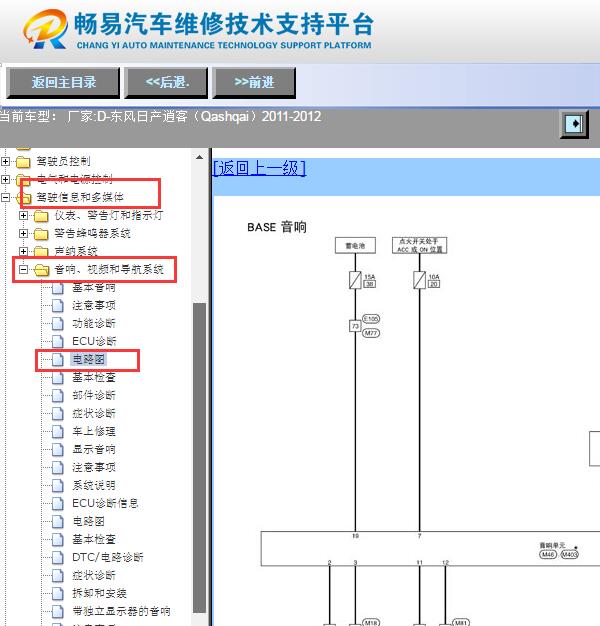Screen dimensions: 600x626
Task: Click the 返回主目录 button
Action: click(x=63, y=83)
